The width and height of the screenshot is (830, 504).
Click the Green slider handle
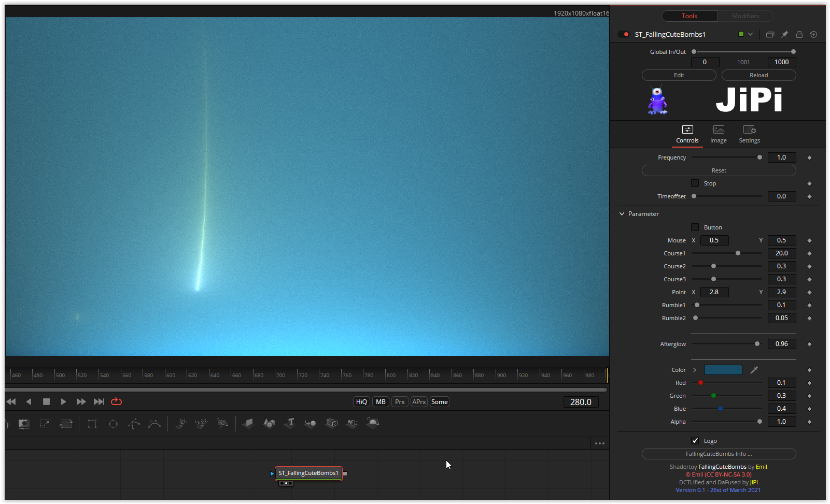pyautogui.click(x=713, y=396)
